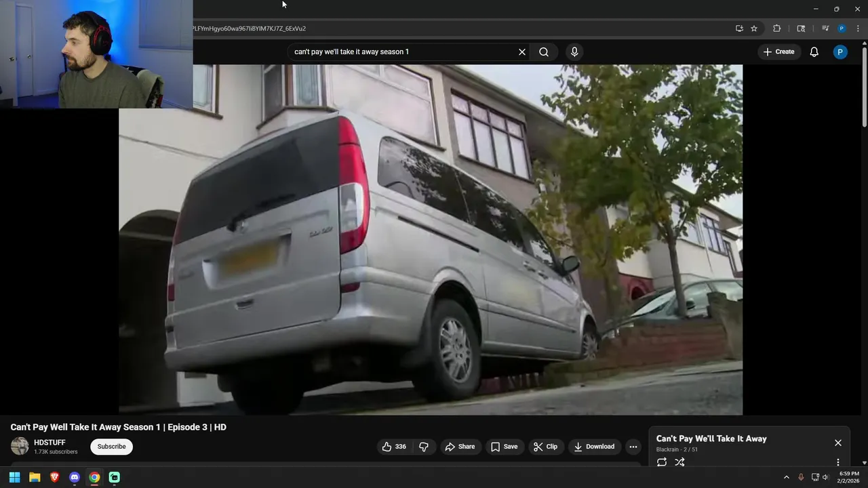Open the volume speaker tray icon
Screen dimensions: 868x488
tap(825, 477)
